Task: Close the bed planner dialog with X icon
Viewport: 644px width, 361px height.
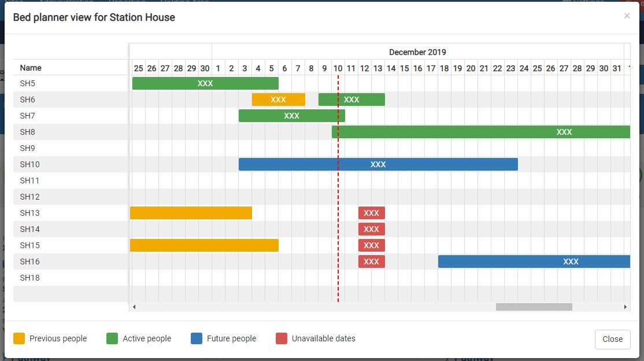Action: point(627,16)
